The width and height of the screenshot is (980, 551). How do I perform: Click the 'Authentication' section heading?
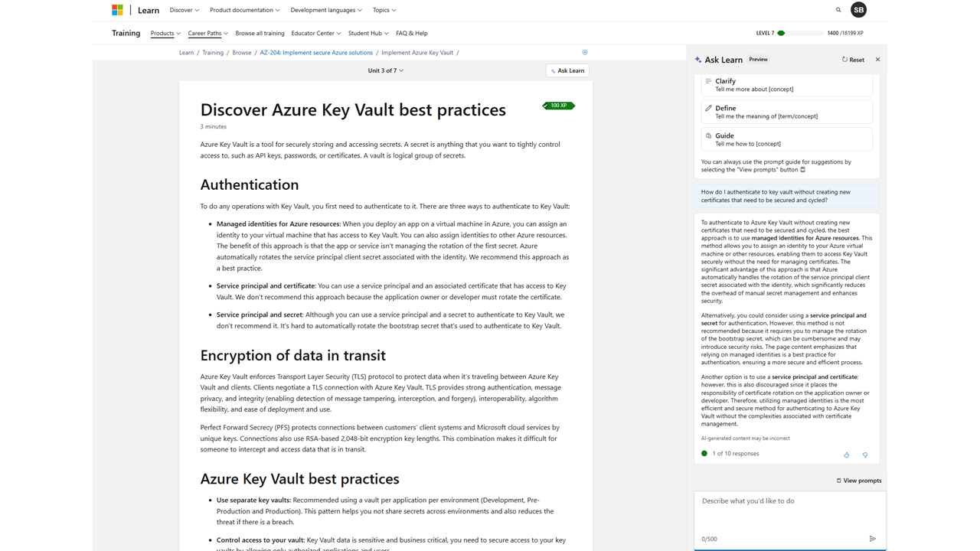[250, 184]
